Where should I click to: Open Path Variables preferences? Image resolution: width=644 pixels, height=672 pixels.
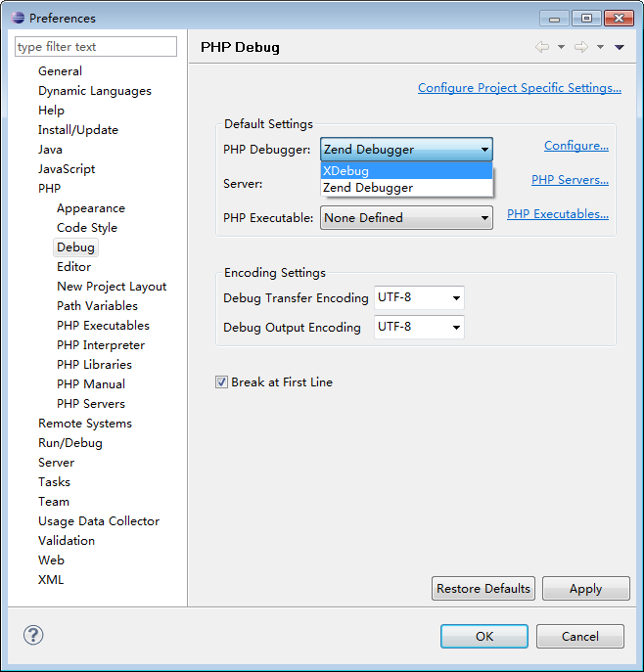pos(97,306)
